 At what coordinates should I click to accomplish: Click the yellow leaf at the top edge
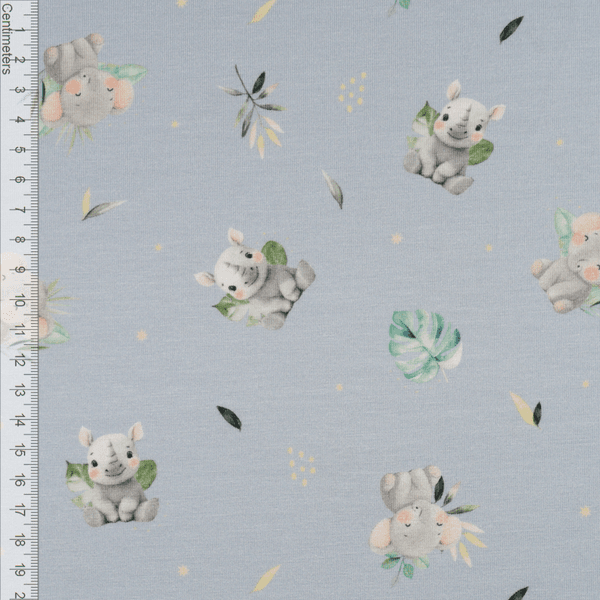click(264, 11)
